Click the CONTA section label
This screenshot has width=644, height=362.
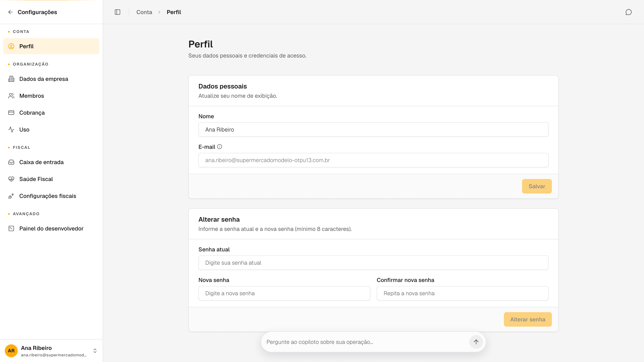(x=21, y=32)
